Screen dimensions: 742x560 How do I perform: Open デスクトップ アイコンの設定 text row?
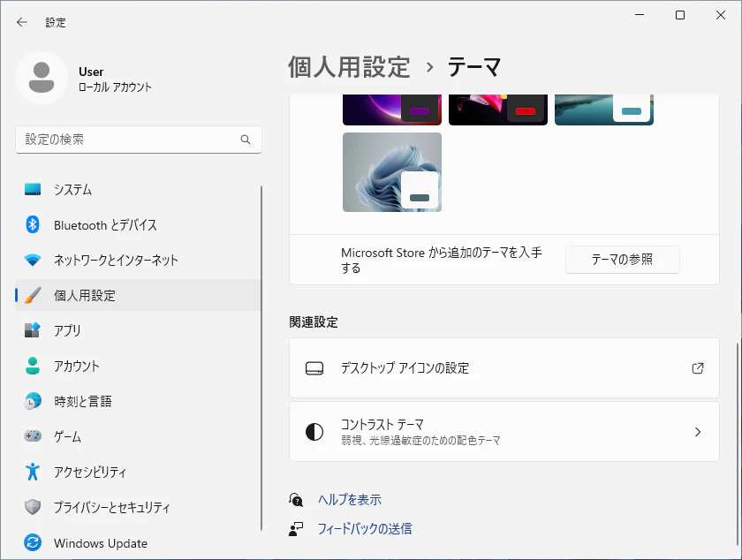pyautogui.click(x=504, y=368)
